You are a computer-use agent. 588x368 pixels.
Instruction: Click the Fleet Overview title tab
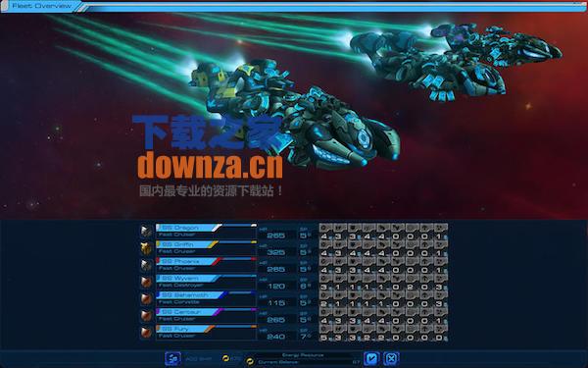[x=41, y=6]
